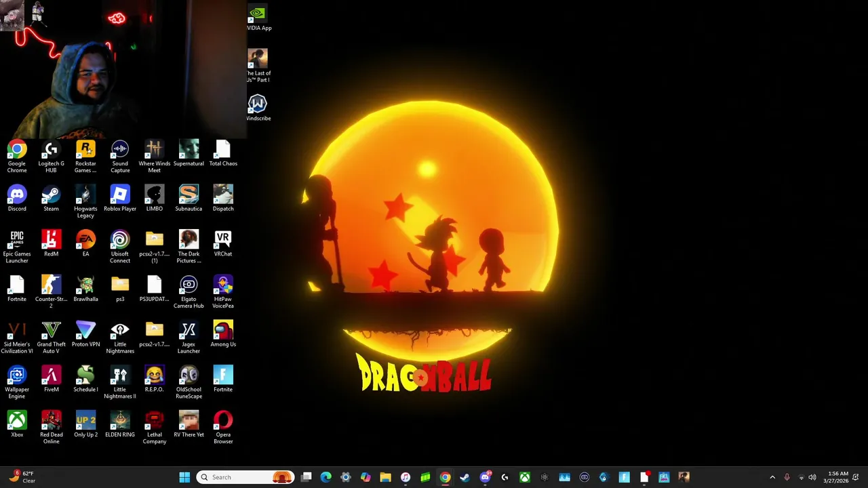
Task: Select the FiveM desktop shortcut
Action: [51, 380]
